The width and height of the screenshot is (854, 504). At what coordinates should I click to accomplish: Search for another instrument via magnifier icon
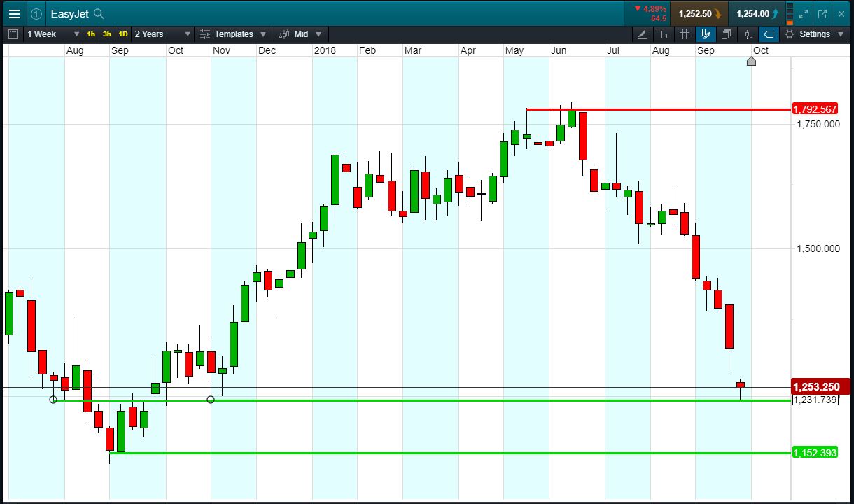pos(99,13)
